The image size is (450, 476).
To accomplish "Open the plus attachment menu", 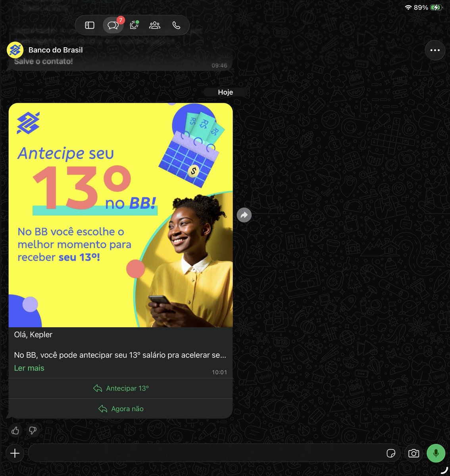I will (15, 453).
